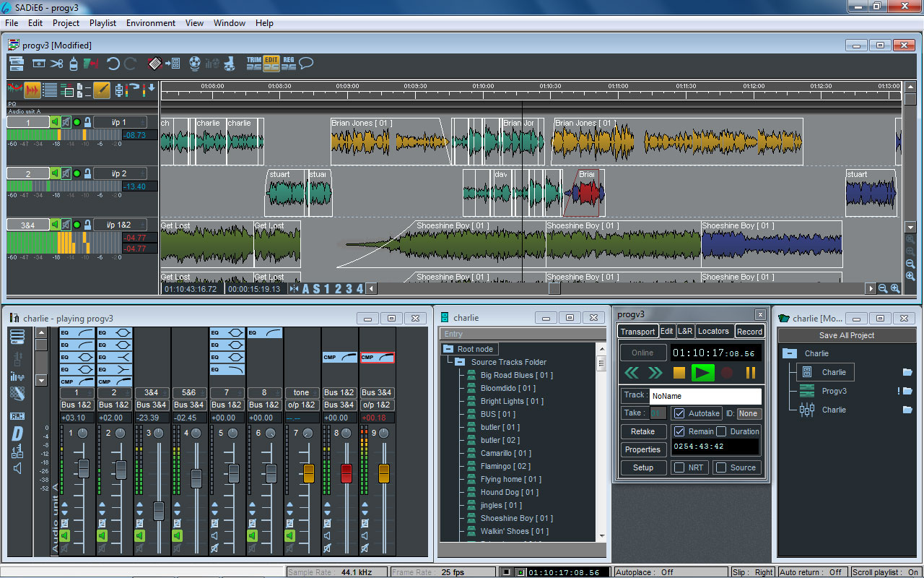Click the red fader on mixer channel 8
924x578 pixels.
pos(346,474)
